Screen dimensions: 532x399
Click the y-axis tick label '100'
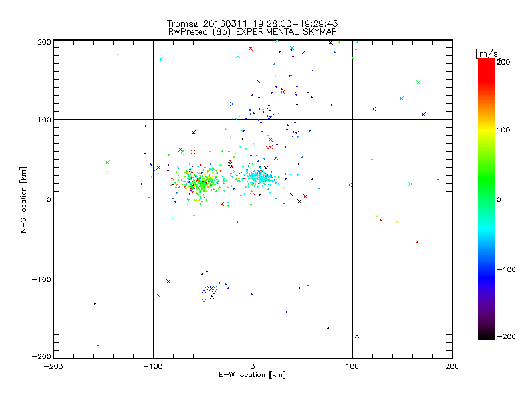(44, 120)
